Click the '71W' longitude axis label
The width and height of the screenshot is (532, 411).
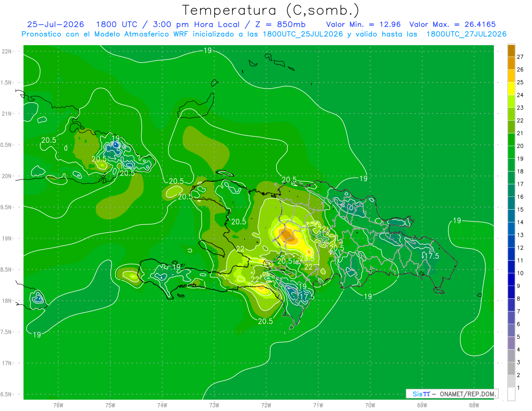pyautogui.click(x=318, y=405)
